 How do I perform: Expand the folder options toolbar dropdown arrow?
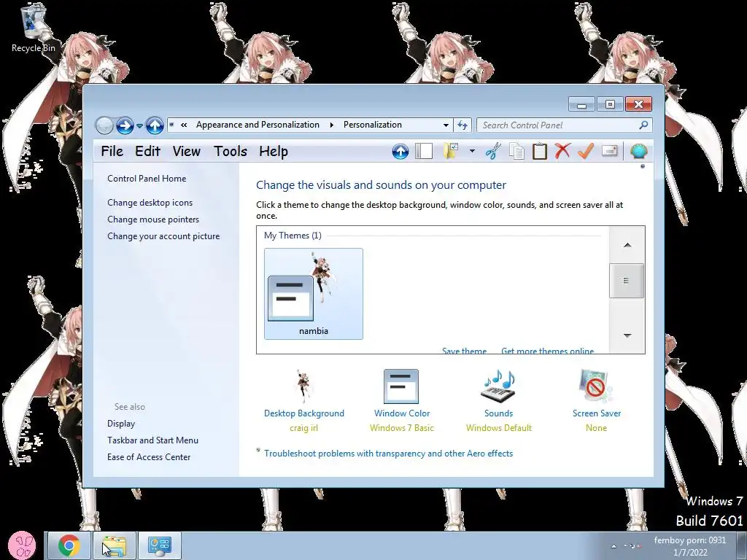point(472,152)
